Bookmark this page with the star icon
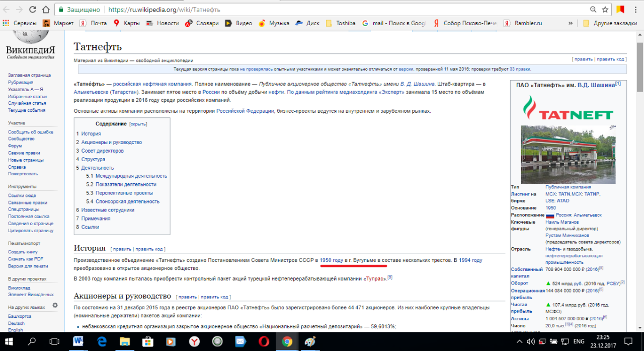Image resolution: width=644 pixels, height=351 pixels. [x=606, y=10]
